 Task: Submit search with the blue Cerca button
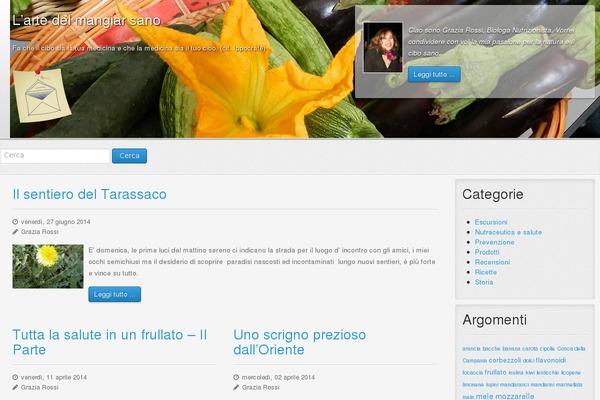click(x=129, y=156)
